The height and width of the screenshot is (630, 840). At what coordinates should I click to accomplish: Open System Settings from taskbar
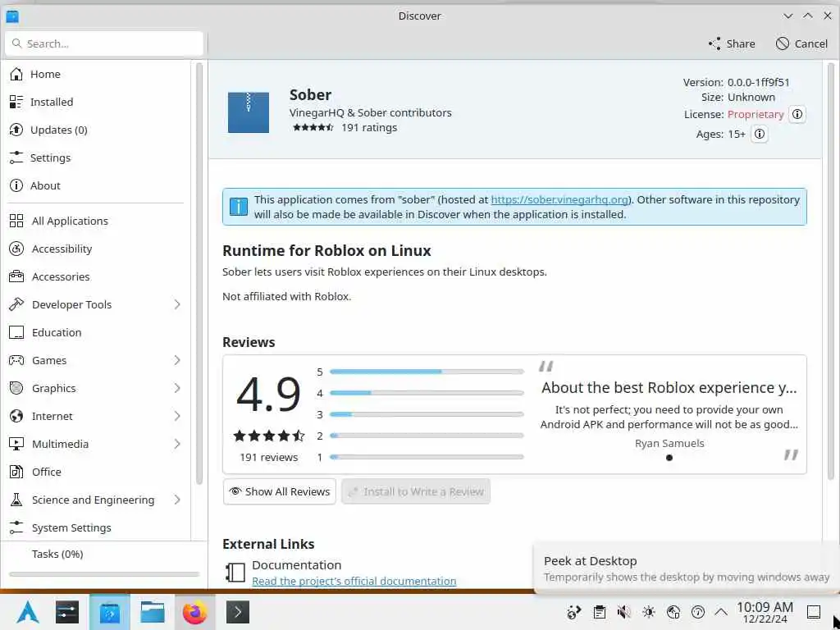pos(67,612)
